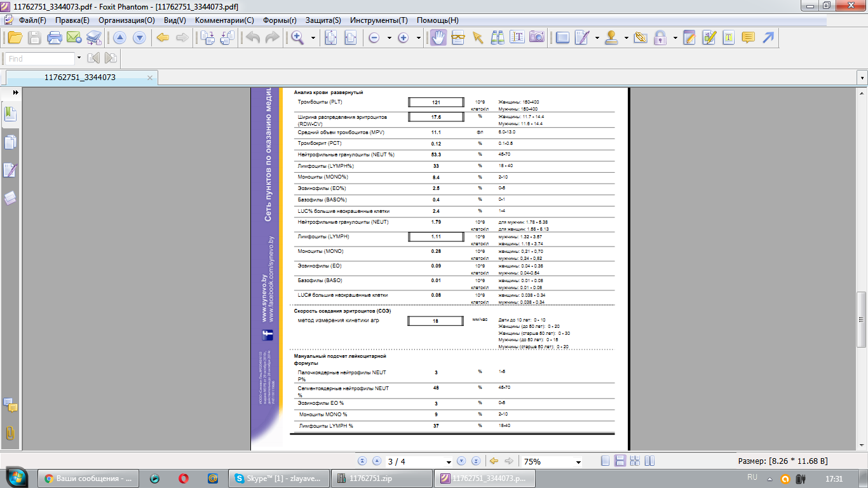Choose the blue Arrow drawing tool
This screenshot has height=488, width=868.
coord(768,38)
